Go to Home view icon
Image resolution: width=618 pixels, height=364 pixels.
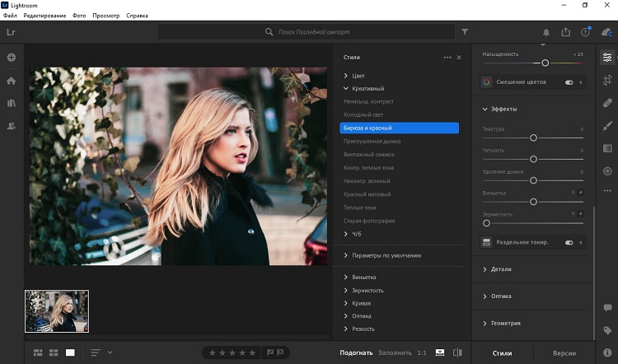point(12,81)
